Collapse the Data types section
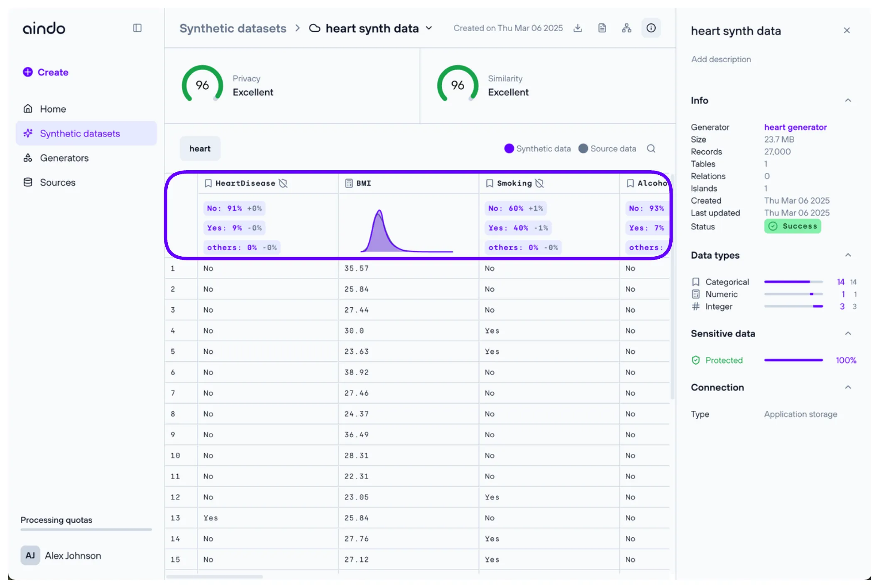 pyautogui.click(x=848, y=255)
